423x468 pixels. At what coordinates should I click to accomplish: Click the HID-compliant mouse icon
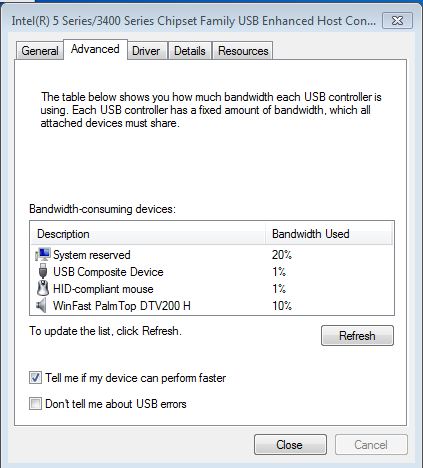pos(43,288)
